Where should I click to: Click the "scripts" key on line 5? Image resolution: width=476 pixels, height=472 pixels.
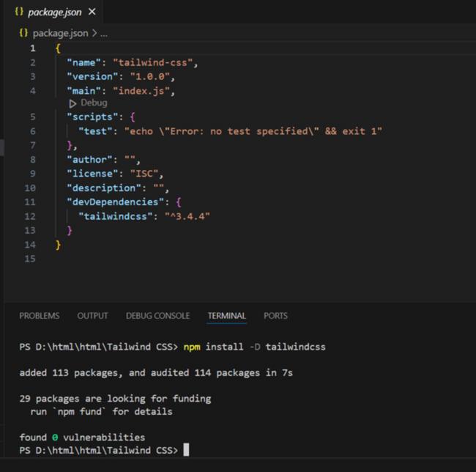pyautogui.click(x=92, y=117)
